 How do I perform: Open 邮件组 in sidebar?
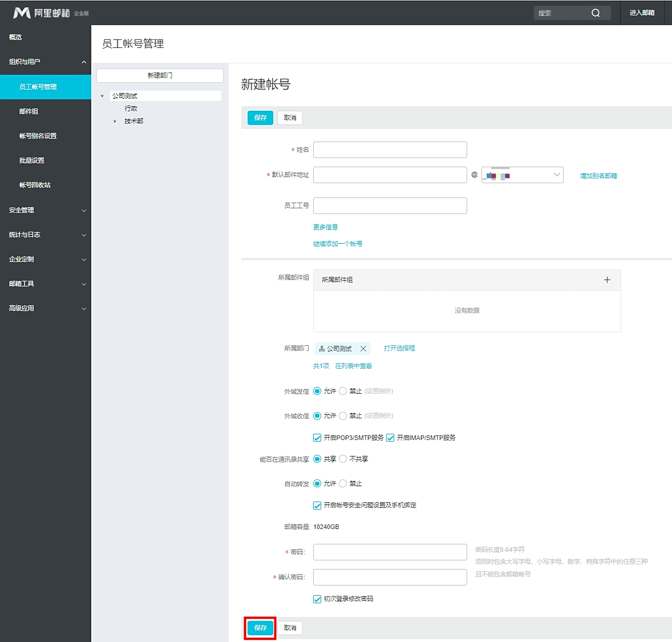(x=29, y=111)
